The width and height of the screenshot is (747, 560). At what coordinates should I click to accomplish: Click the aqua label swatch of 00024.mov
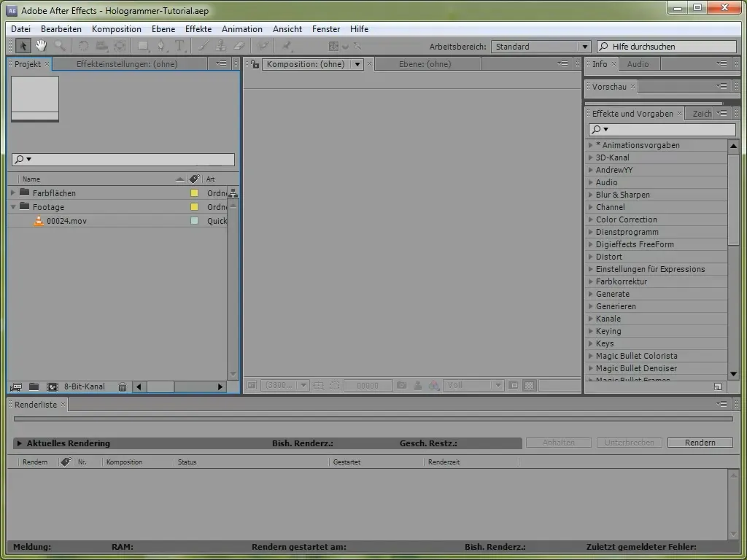(x=194, y=221)
